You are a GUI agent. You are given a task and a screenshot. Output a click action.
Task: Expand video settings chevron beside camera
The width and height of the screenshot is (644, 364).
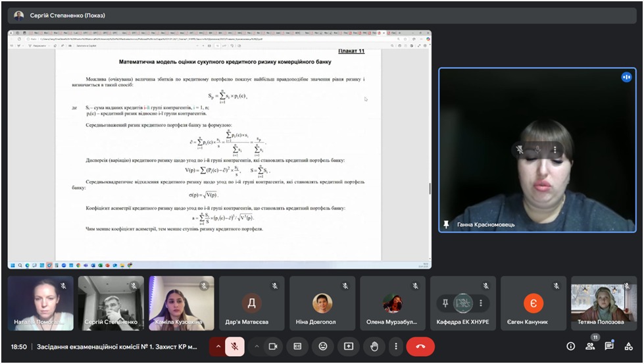tap(257, 346)
